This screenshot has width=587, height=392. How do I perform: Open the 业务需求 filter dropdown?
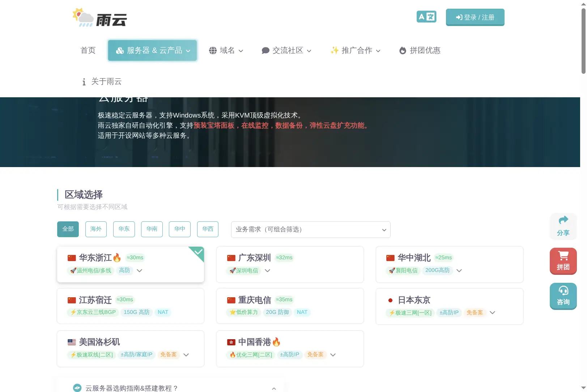coord(311,230)
